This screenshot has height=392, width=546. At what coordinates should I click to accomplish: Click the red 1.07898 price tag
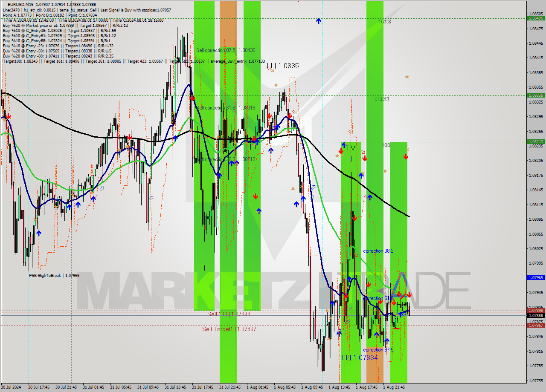(536, 311)
